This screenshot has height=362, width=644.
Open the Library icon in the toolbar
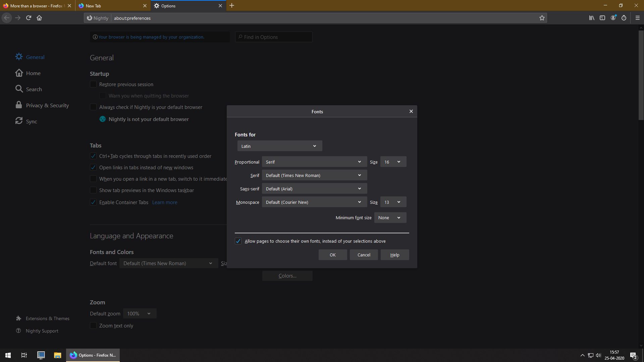[x=592, y=18]
